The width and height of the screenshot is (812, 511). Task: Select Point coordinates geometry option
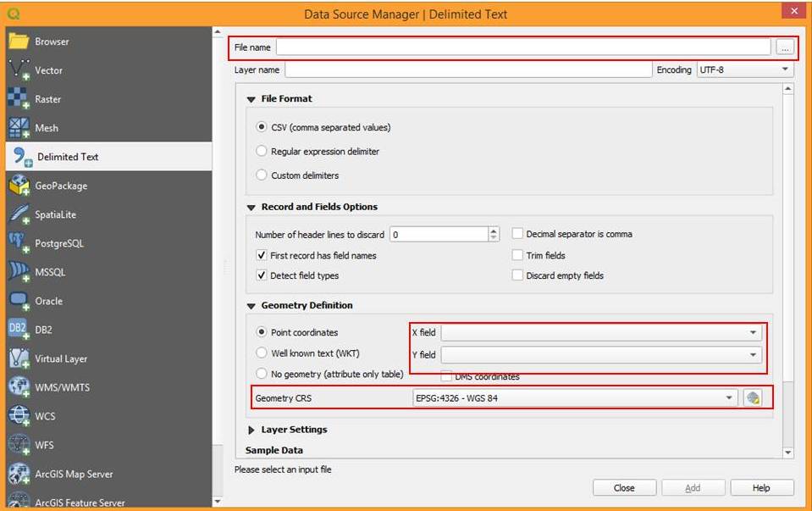pos(262,331)
